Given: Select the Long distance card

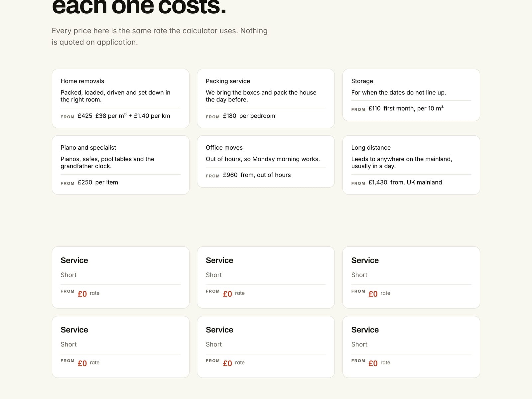Looking at the screenshot, I should click(x=411, y=165).
